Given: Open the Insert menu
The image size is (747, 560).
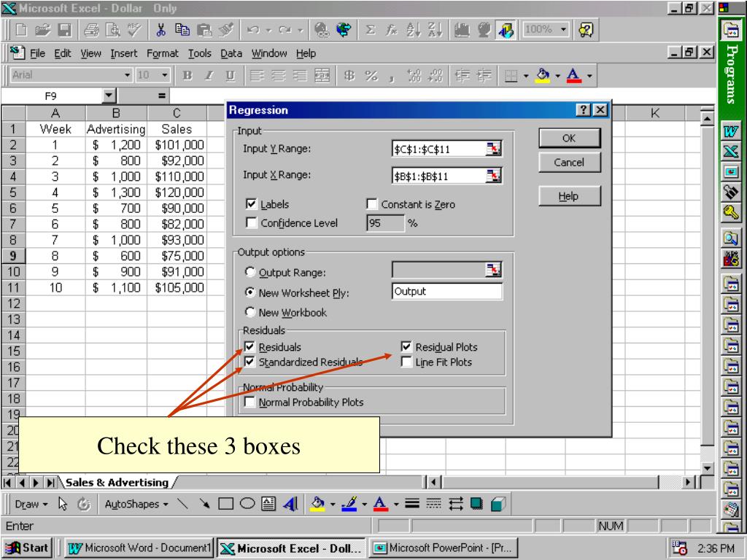Looking at the screenshot, I should (124, 53).
